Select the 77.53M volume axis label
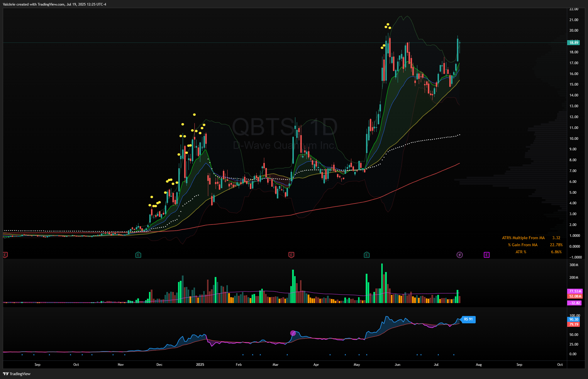This screenshot has height=379, width=588. pos(575,291)
